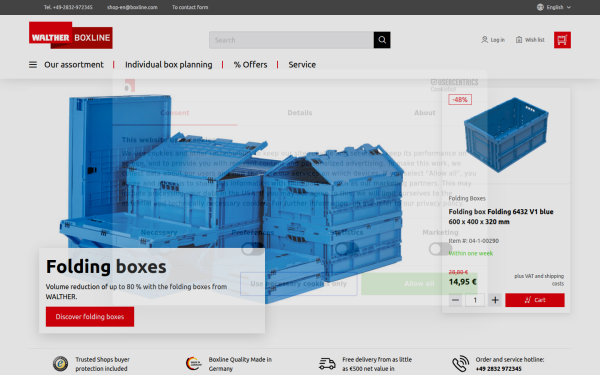Click the quantity field showing 1
Screen dimensions: 600x375
coord(475,300)
